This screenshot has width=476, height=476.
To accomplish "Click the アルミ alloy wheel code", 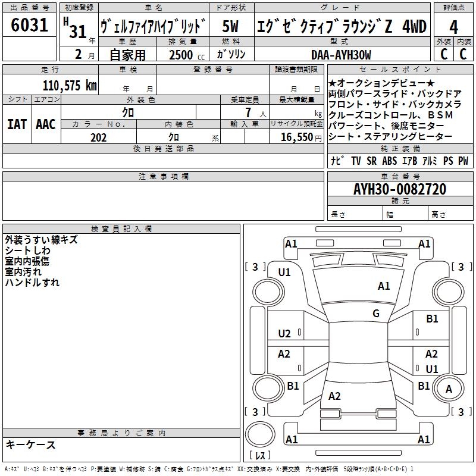I will [x=430, y=161].
